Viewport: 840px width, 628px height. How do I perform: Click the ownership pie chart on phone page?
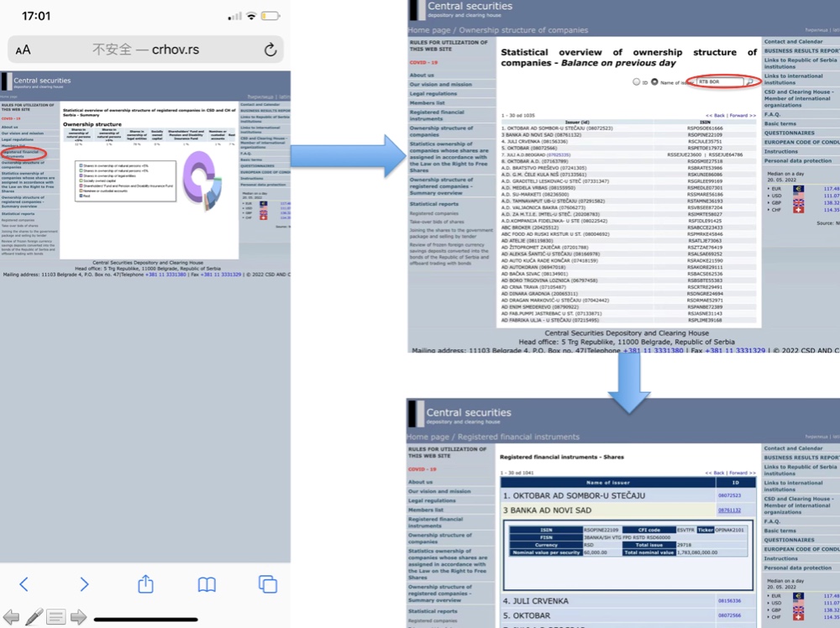pyautogui.click(x=202, y=180)
